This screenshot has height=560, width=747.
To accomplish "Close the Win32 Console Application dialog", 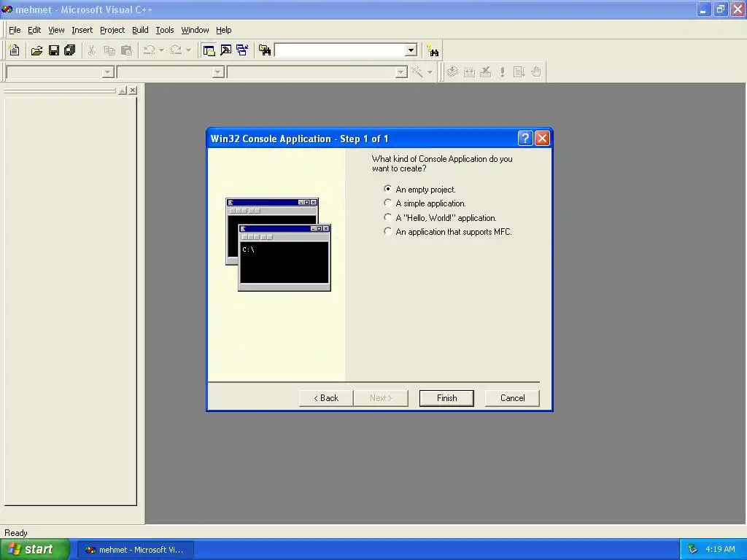I will pos(542,138).
